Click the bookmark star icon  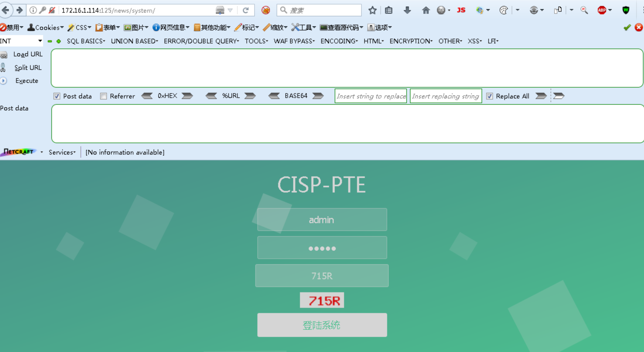(372, 10)
